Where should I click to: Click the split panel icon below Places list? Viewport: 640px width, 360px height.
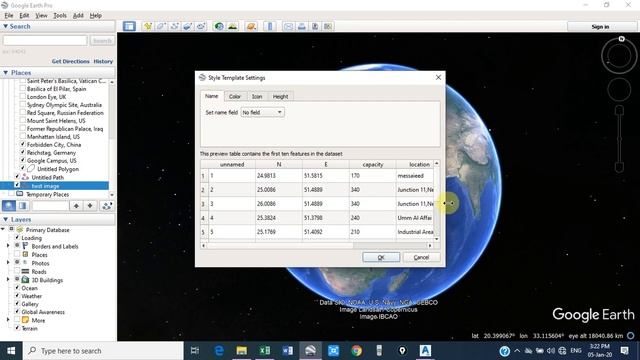coord(23,206)
